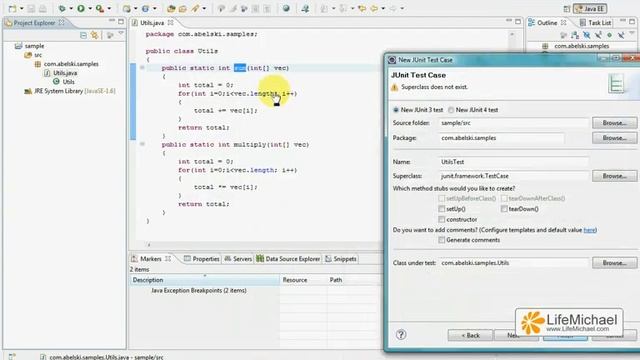Select Utils.java in Project Explorer tree
The width and height of the screenshot is (640, 360).
click(65, 73)
